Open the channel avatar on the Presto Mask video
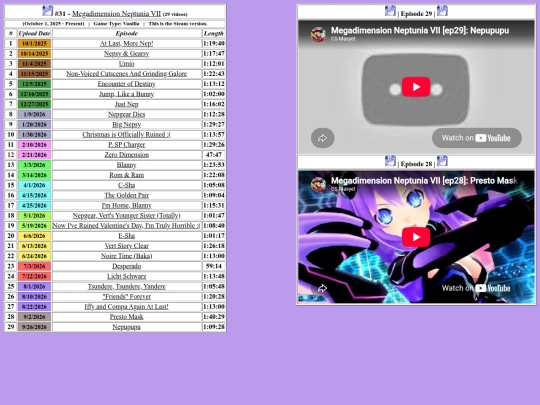Screen dimensions: 540x405 tap(318, 185)
